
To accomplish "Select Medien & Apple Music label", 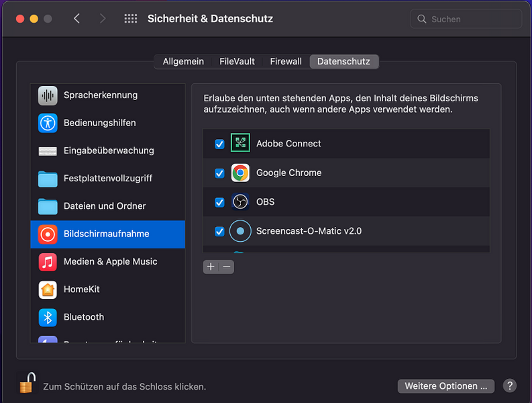I will click(x=111, y=261).
